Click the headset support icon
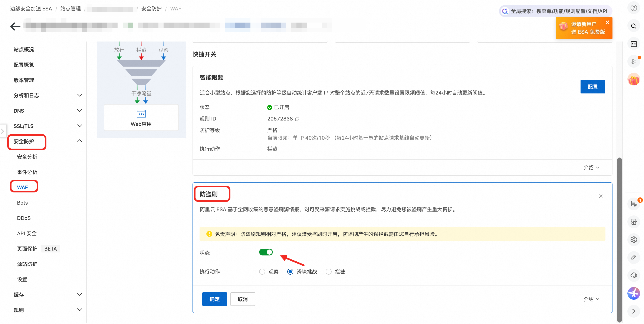Screen dimensions: 644x324 pos(634,275)
